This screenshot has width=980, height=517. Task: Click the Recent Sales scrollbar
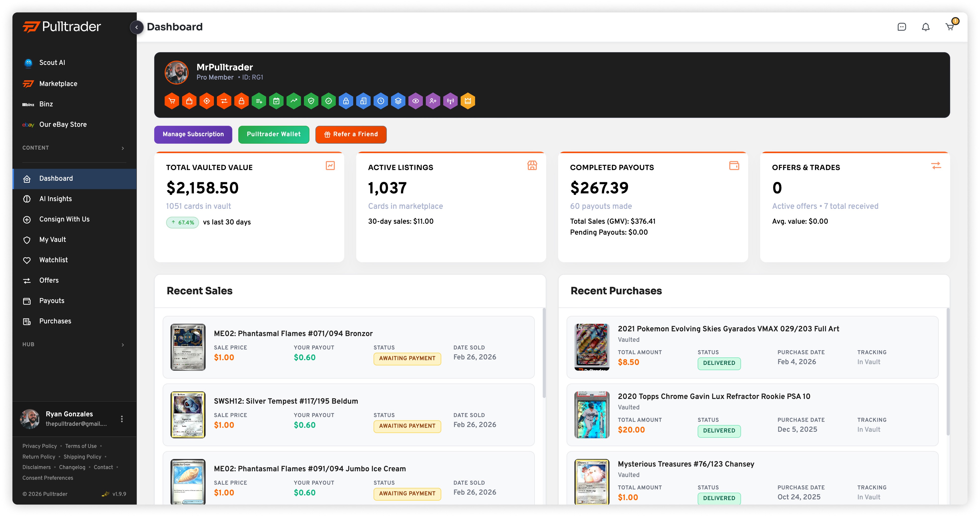click(544, 353)
